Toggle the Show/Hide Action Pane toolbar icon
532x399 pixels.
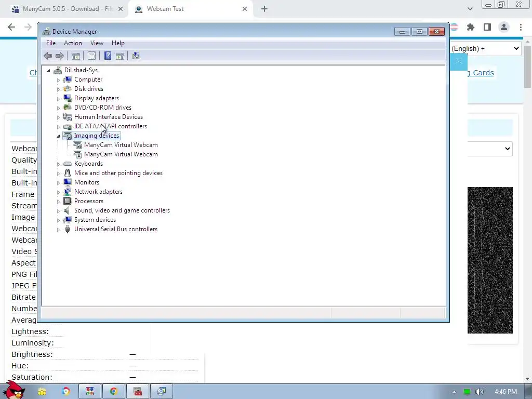coord(120,56)
